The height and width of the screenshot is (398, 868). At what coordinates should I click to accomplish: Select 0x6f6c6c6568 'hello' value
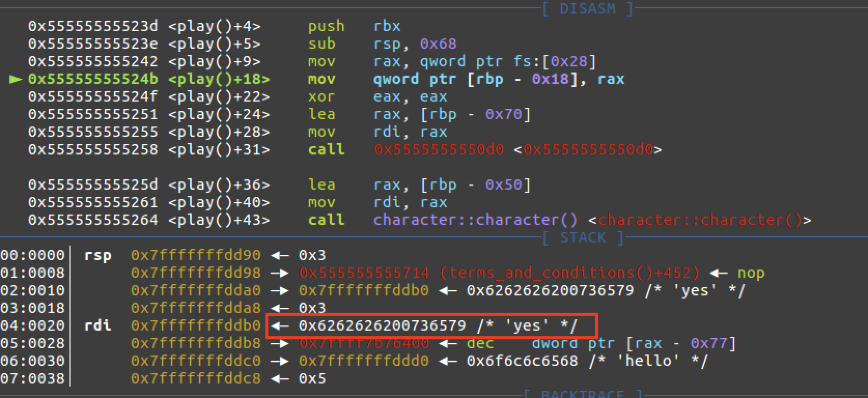click(x=587, y=361)
